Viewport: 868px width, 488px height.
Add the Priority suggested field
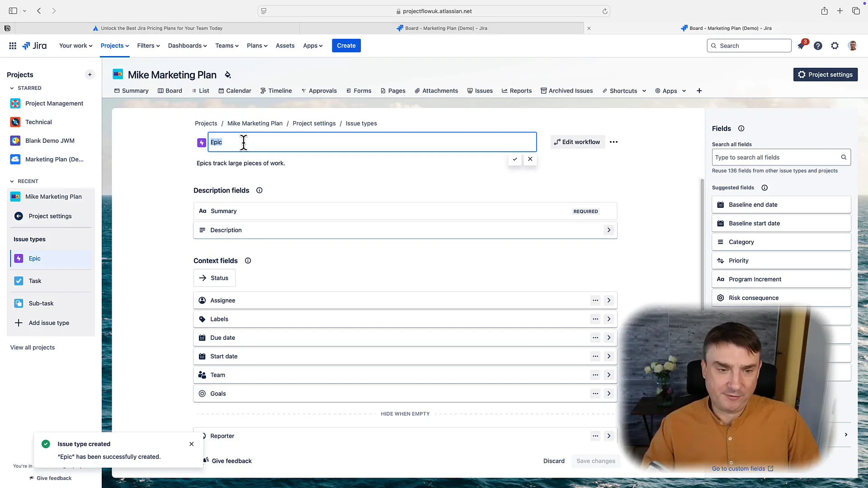[781, 261]
